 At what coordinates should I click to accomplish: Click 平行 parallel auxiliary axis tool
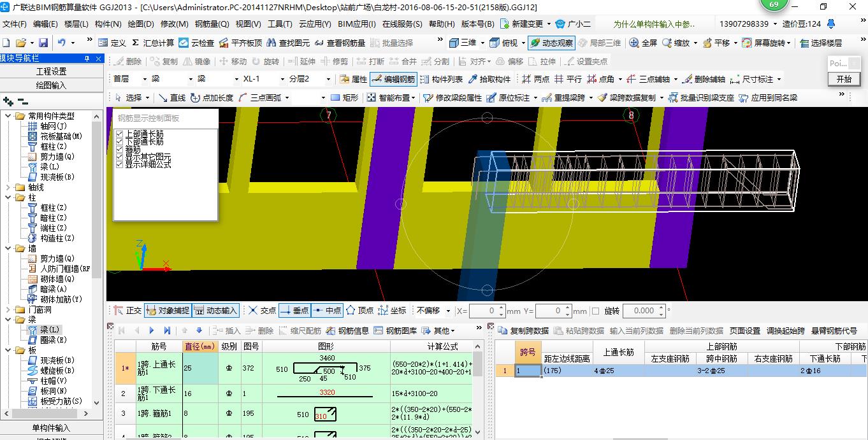568,80
